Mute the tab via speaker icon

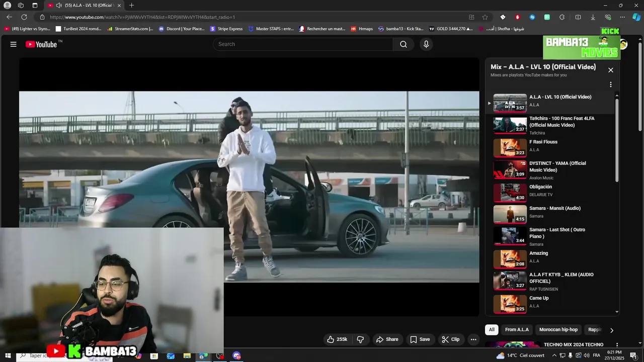pos(59,6)
